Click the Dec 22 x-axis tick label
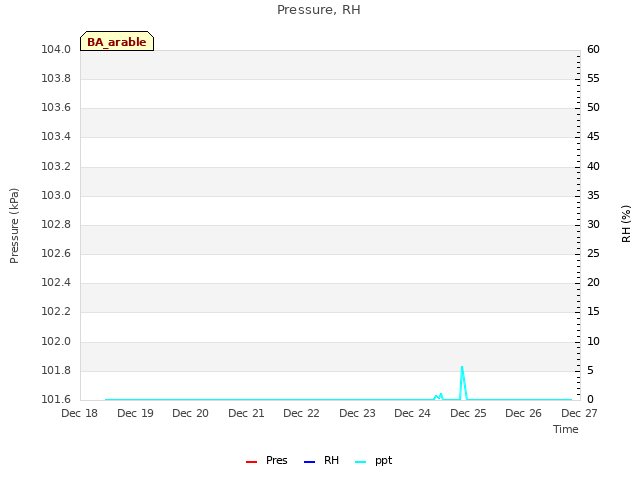The width and height of the screenshot is (640, 480). click(x=302, y=413)
